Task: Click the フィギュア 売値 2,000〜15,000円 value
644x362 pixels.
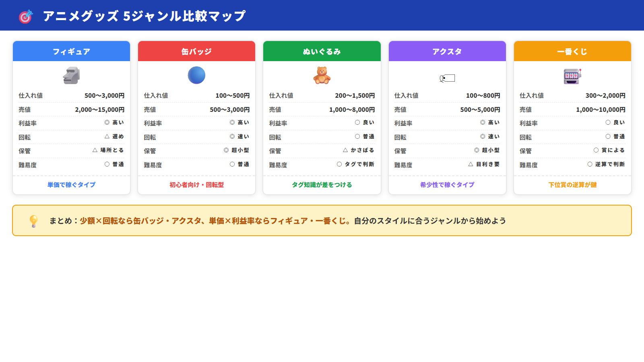Action: point(99,109)
